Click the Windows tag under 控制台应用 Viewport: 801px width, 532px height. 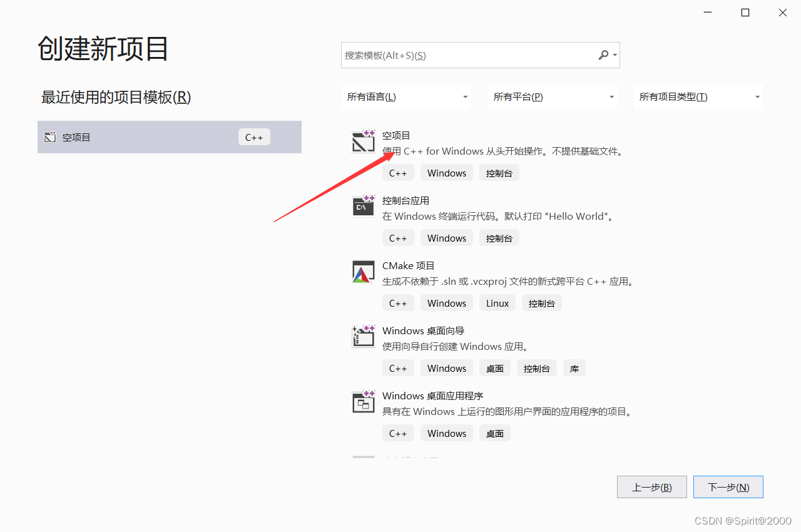tap(447, 238)
